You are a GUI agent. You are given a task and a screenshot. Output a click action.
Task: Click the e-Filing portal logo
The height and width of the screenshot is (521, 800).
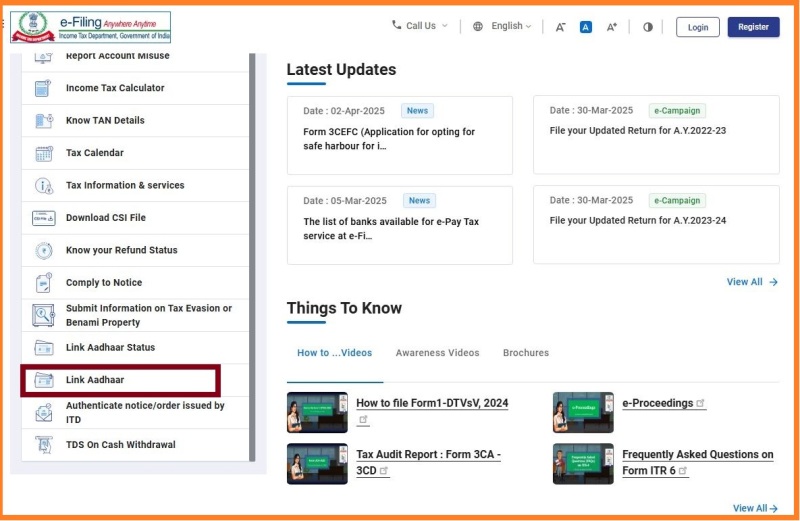click(x=91, y=27)
